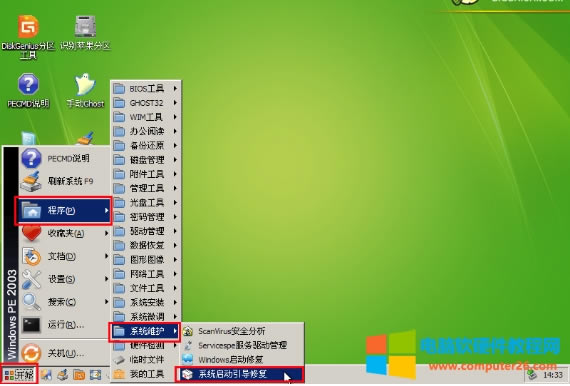Click the 运行(R) command prompt icon
This screenshot has width=570, height=386.
(31, 324)
